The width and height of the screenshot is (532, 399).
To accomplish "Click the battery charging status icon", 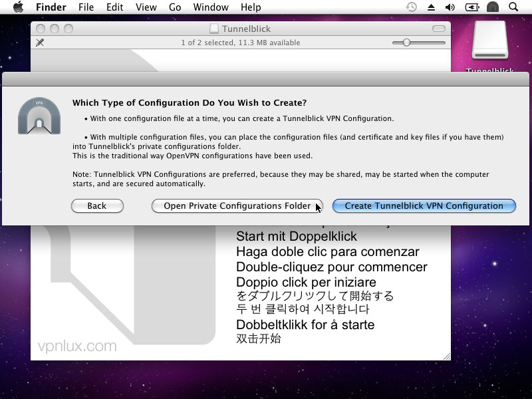I will (471, 7).
